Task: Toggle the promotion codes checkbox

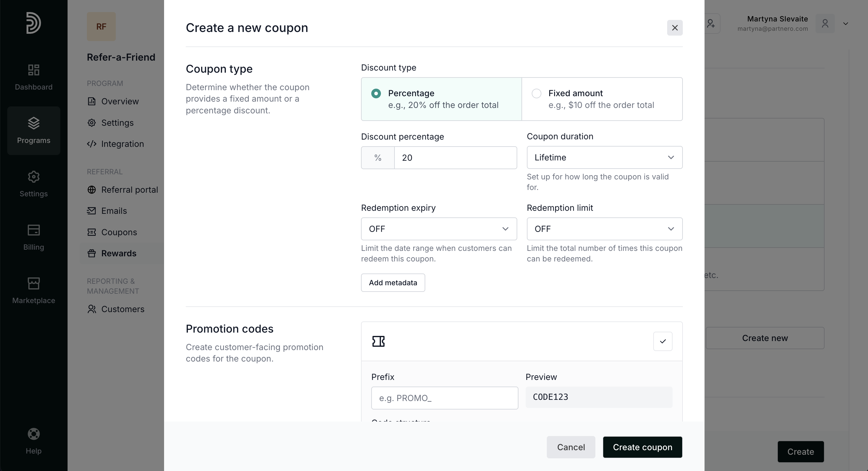Action: point(662,341)
